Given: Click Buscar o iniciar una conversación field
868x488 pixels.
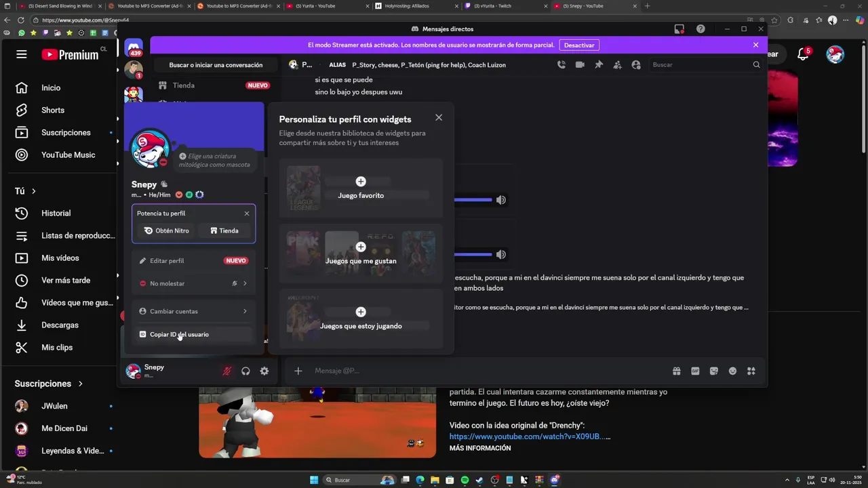Looking at the screenshot, I should (216, 65).
